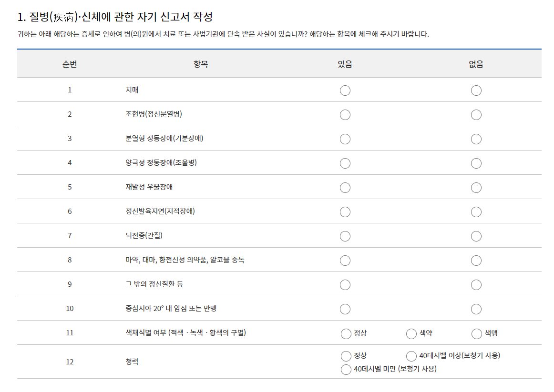Mark 40데시벨 이상(보청기 사용) for 청력

(410, 355)
